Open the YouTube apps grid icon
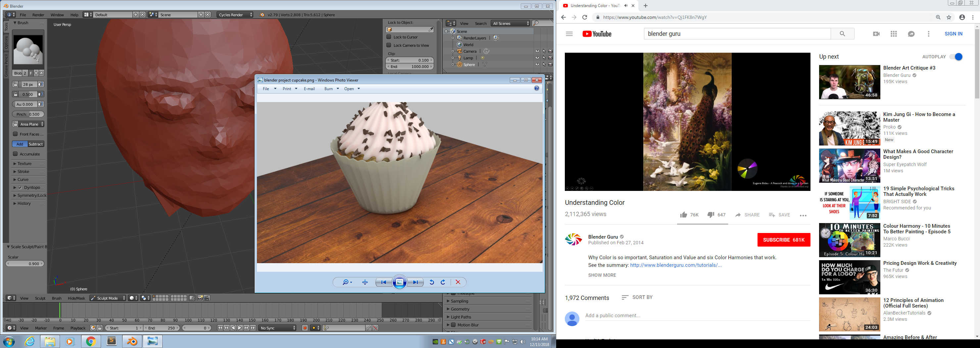 pos(894,34)
